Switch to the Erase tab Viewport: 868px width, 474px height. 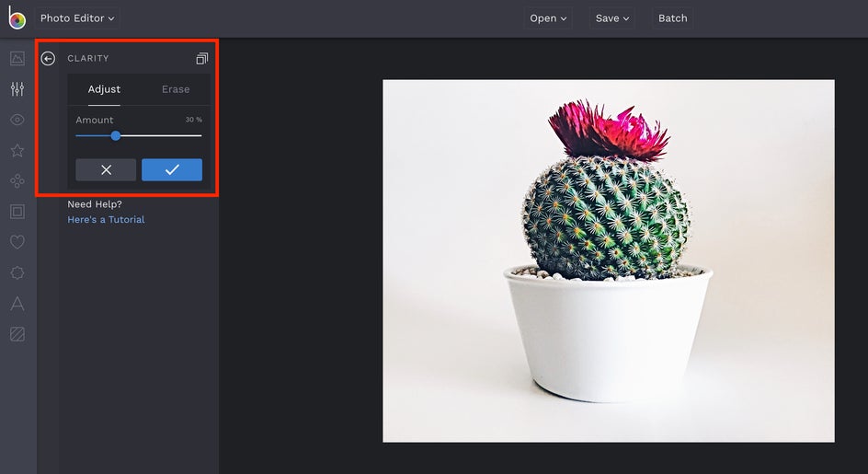click(176, 89)
